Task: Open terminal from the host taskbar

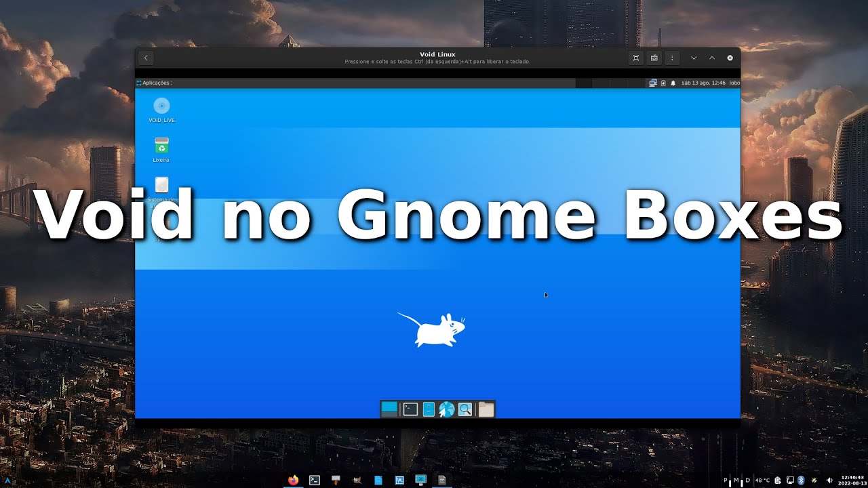Action: coord(315,480)
